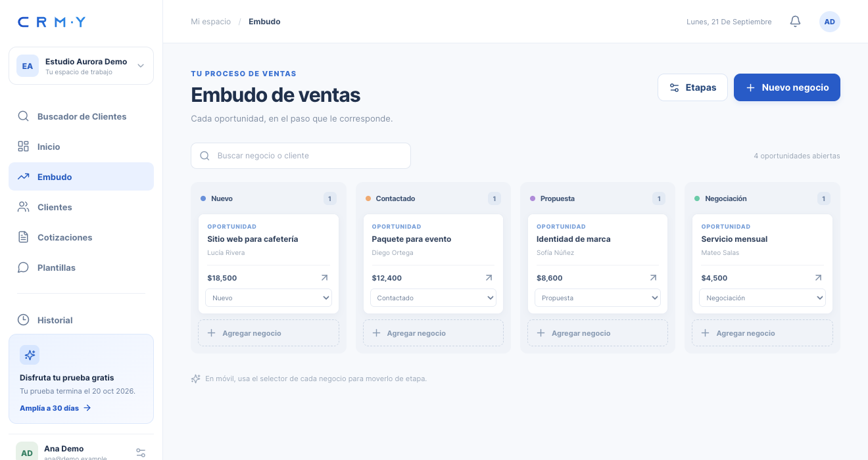Open the Paquete para evento arrow icon
The width and height of the screenshot is (868, 460).
pyautogui.click(x=489, y=278)
